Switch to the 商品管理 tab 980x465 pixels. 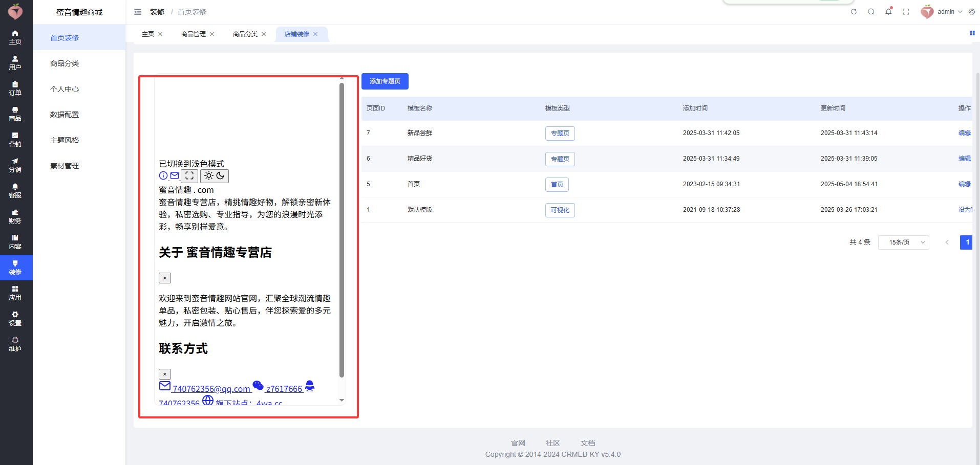[x=194, y=34]
